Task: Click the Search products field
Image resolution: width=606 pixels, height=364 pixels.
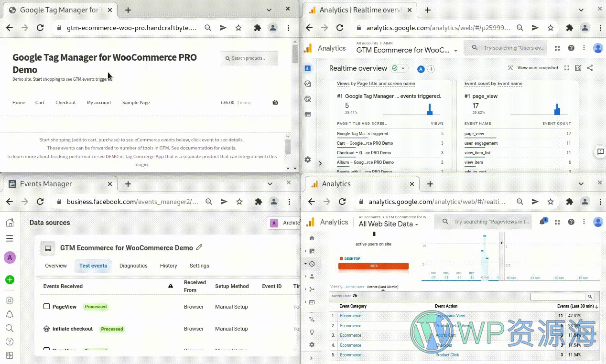Action: pos(249,58)
